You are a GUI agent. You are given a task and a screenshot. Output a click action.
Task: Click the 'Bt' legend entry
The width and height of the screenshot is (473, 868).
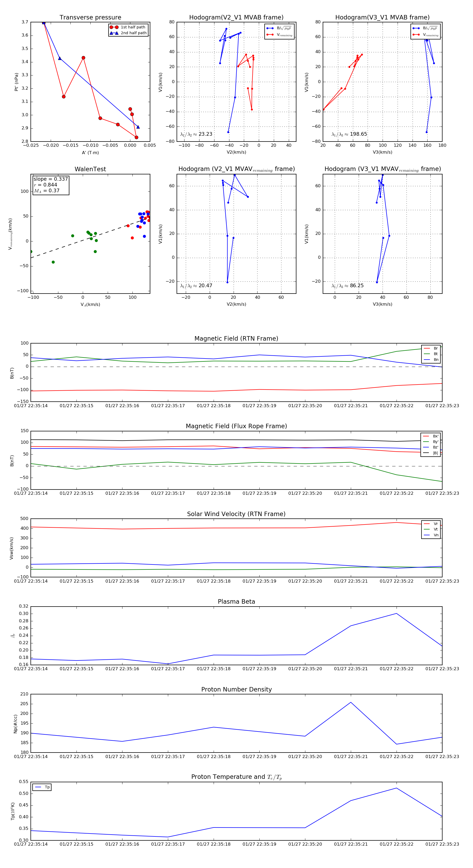(431, 354)
